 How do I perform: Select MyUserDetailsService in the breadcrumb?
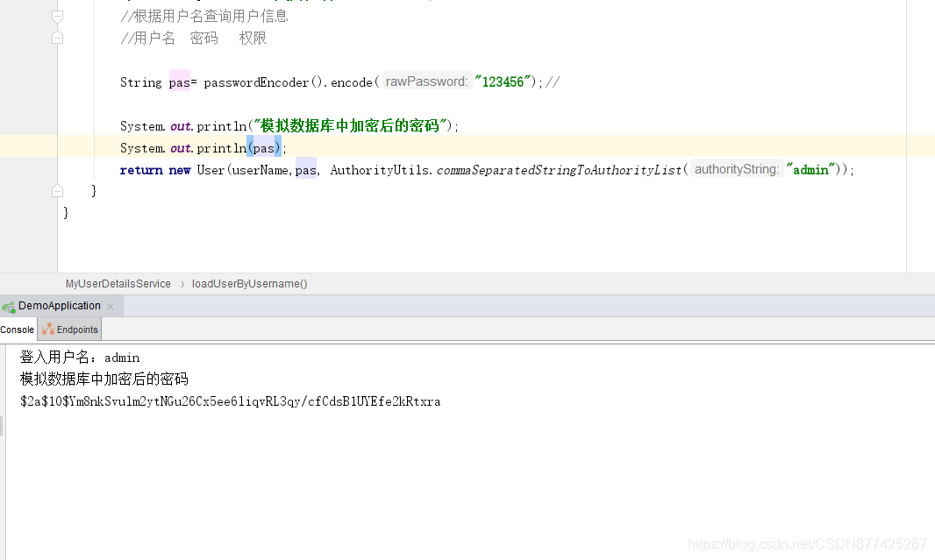pos(118,284)
